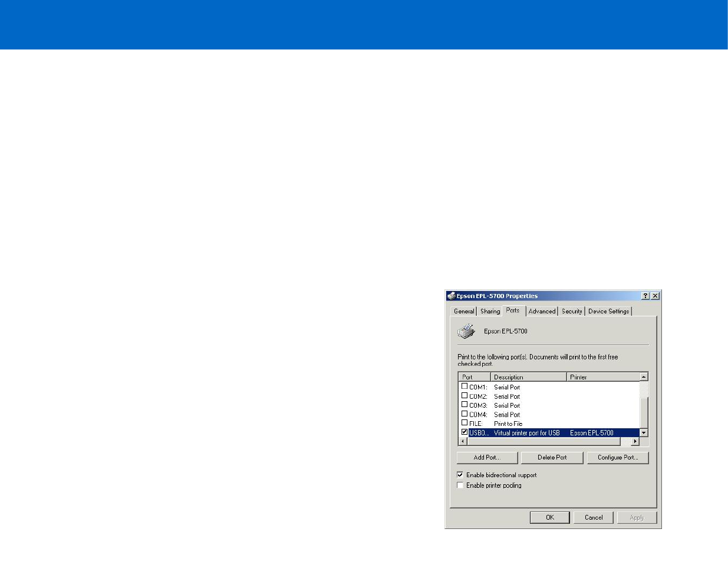The height and width of the screenshot is (562, 728).
Task: Open the Security tab
Action: click(572, 311)
